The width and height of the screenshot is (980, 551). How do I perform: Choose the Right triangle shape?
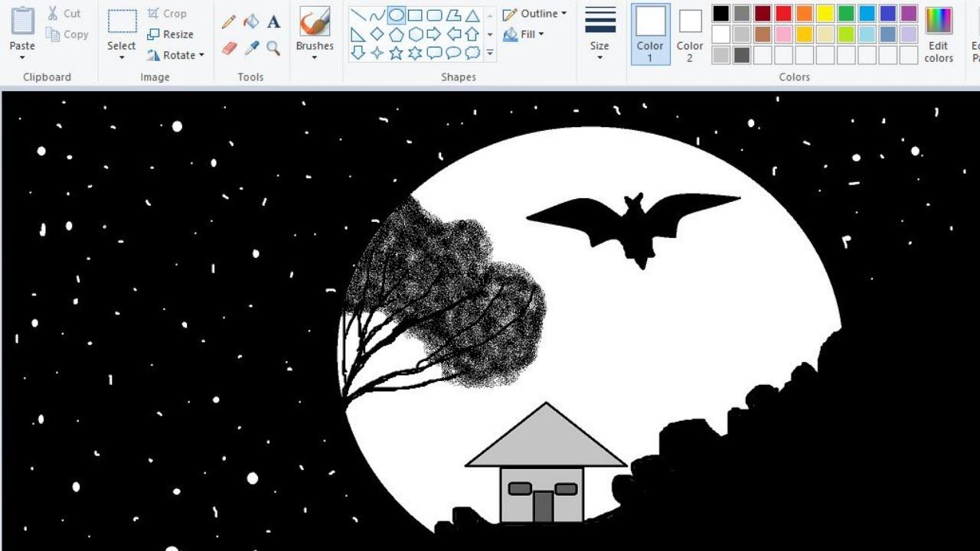(x=358, y=34)
